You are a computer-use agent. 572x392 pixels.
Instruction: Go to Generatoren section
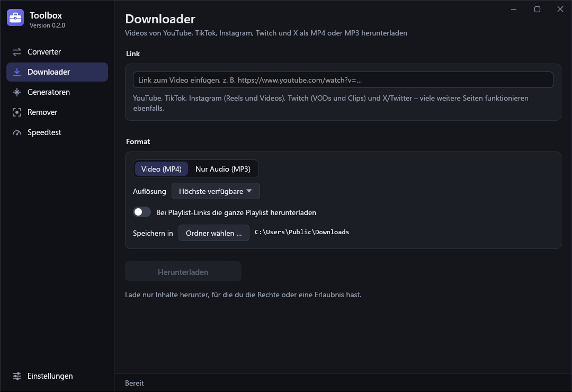pos(57,92)
